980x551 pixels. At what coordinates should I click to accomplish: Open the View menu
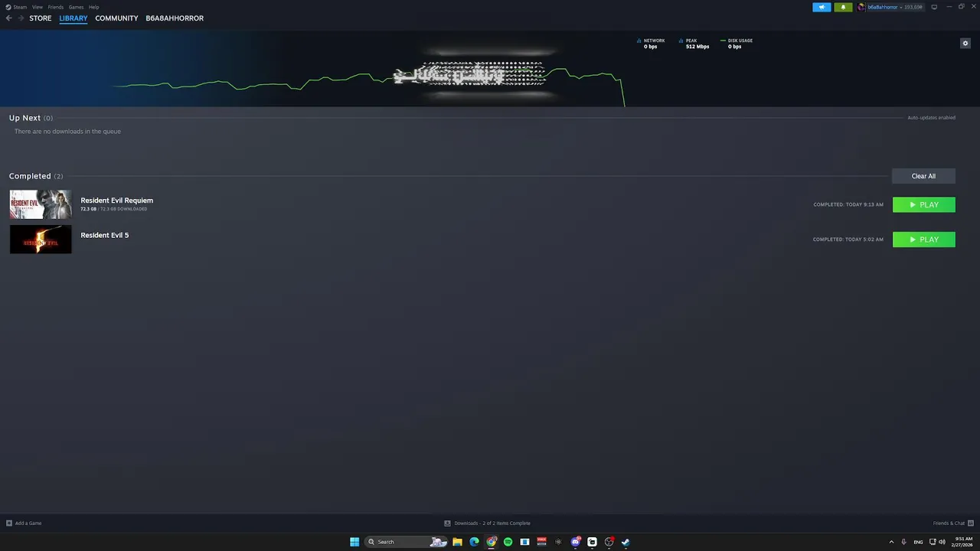click(37, 7)
